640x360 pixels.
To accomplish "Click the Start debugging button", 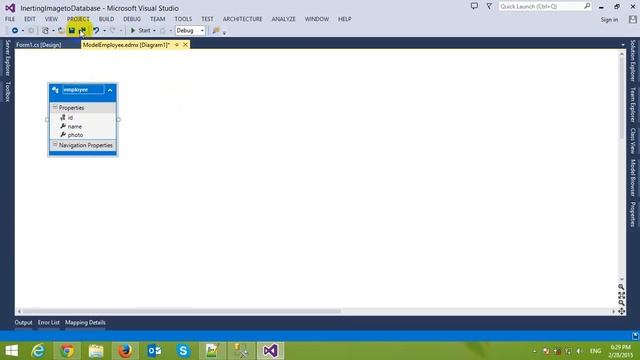I will (140, 31).
